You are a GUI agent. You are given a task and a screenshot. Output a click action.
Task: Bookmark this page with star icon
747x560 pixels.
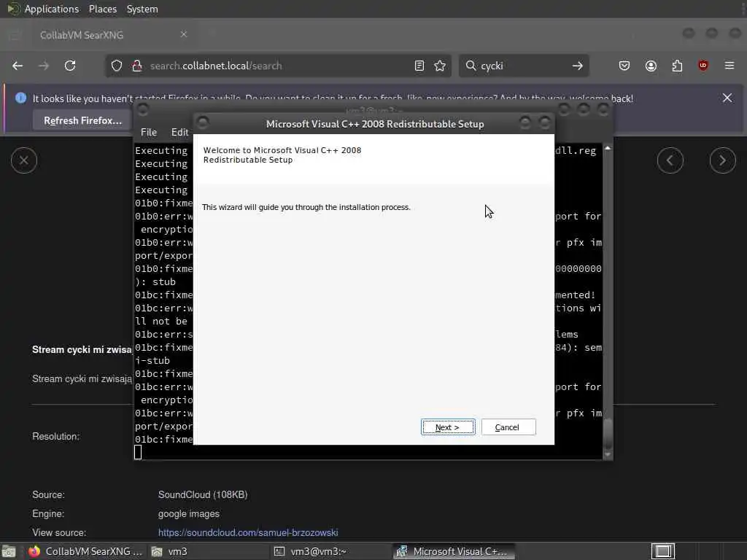click(x=440, y=66)
